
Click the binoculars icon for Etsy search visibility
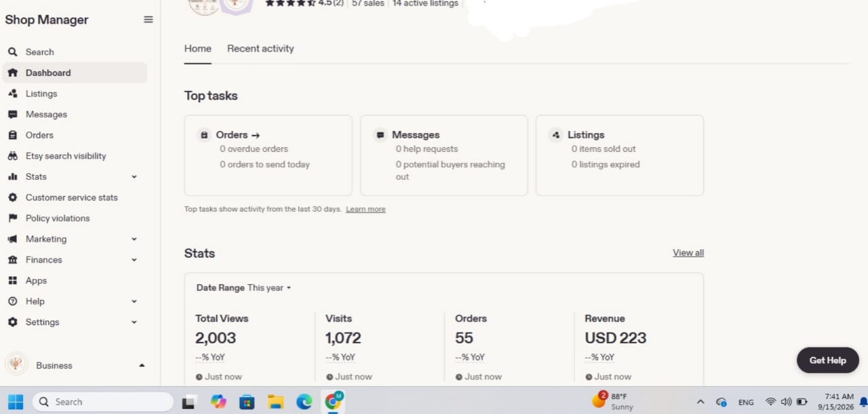(12, 156)
